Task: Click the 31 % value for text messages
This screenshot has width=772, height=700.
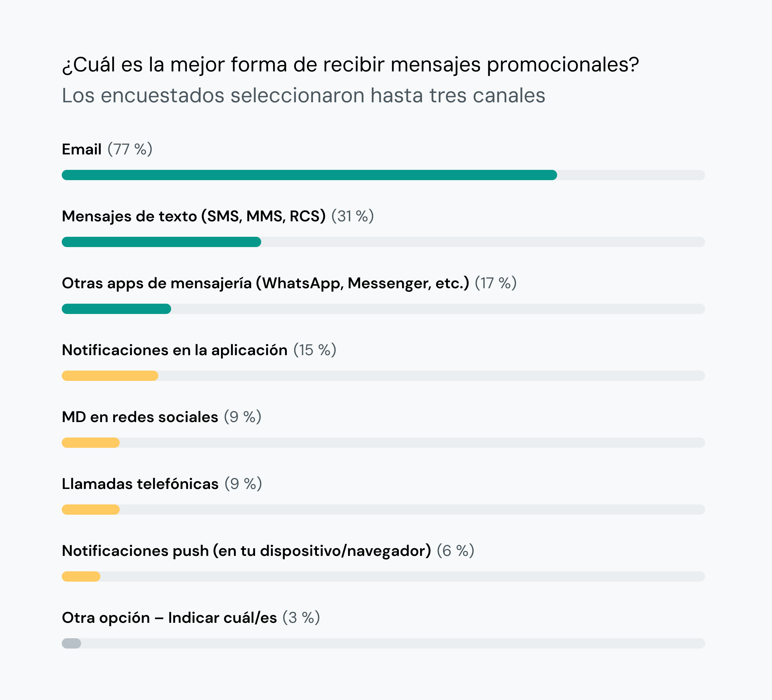Action: (353, 216)
